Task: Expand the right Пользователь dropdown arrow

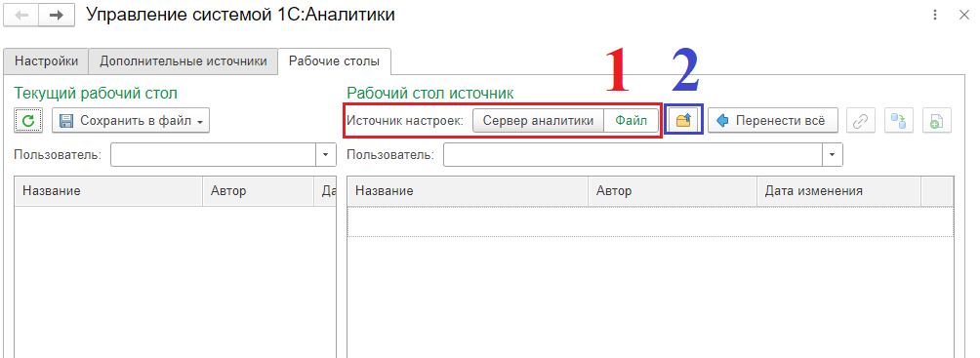Action: pyautogui.click(x=832, y=154)
